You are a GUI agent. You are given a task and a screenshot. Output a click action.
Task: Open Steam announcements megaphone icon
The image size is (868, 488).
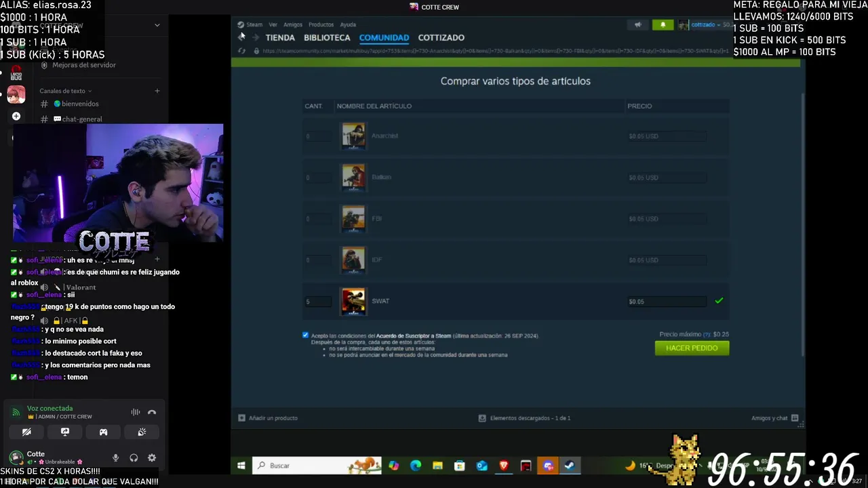click(x=637, y=25)
